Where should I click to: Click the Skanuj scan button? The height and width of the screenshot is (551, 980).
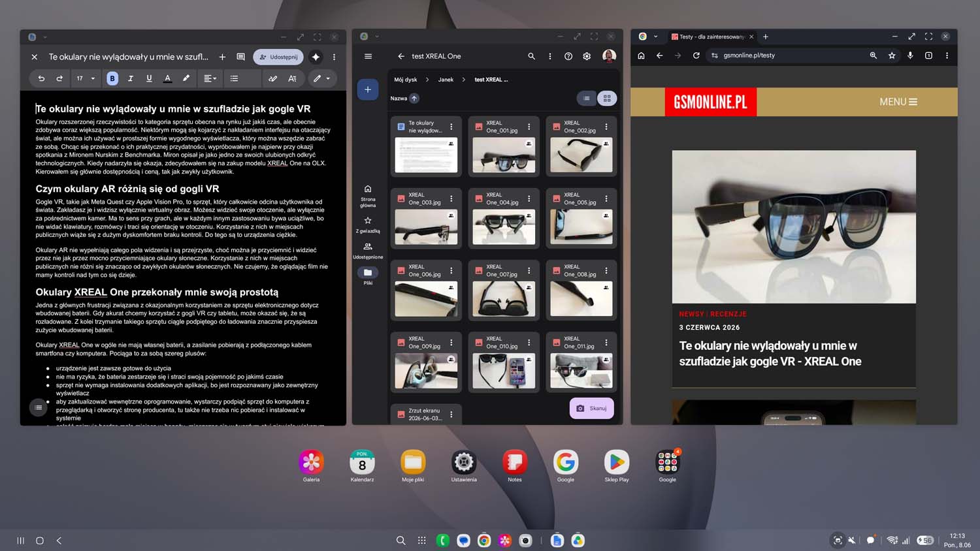591,408
